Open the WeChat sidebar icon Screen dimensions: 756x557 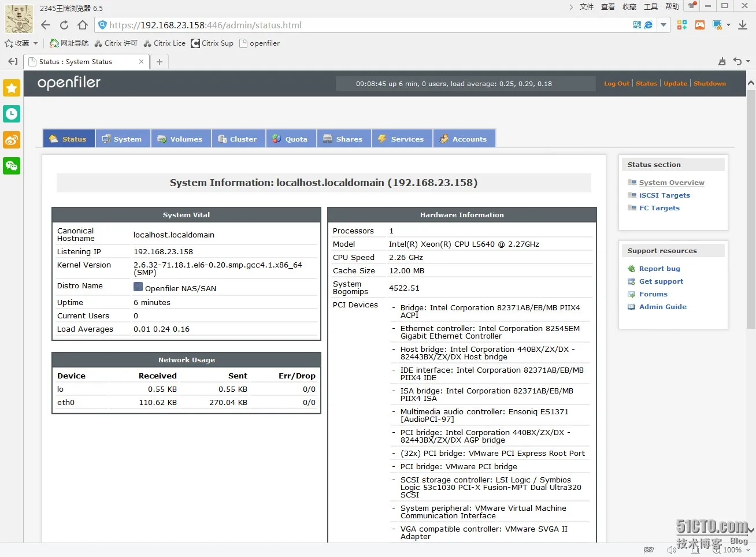coord(12,166)
